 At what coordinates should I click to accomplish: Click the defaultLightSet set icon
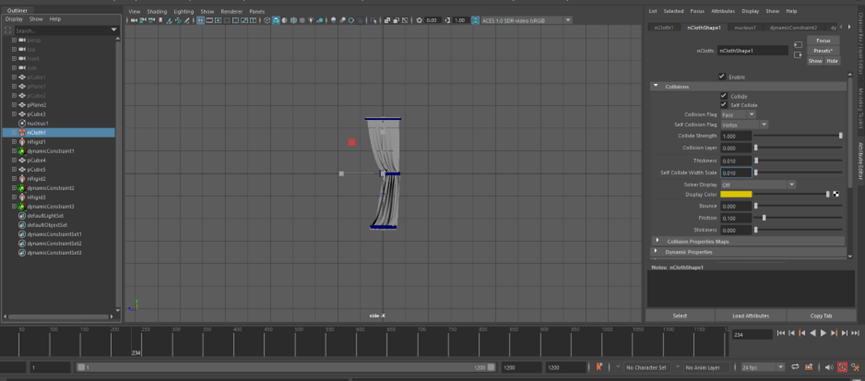coord(23,216)
